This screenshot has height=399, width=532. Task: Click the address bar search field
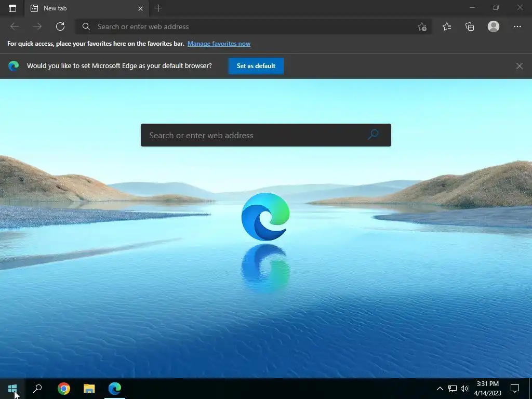point(253,26)
